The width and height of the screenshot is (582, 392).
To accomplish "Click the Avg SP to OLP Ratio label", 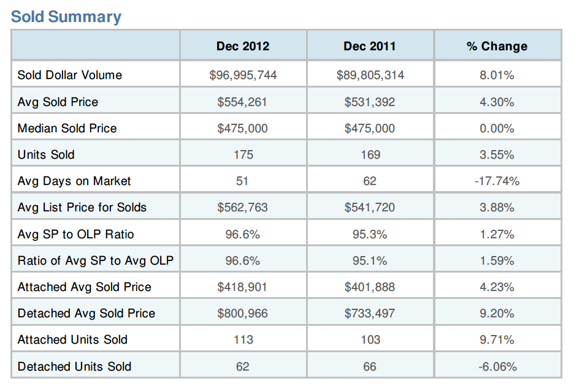I will 75,234.
